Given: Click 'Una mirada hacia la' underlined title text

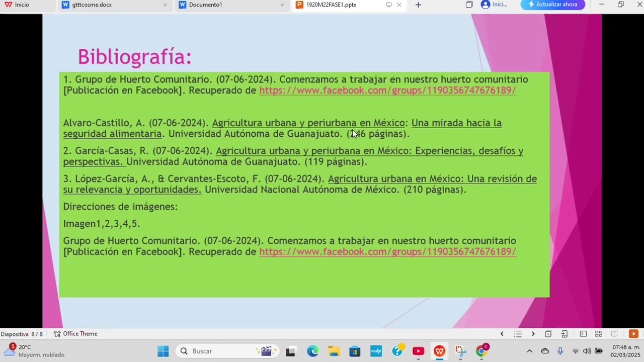Looking at the screenshot, I should point(456,123).
